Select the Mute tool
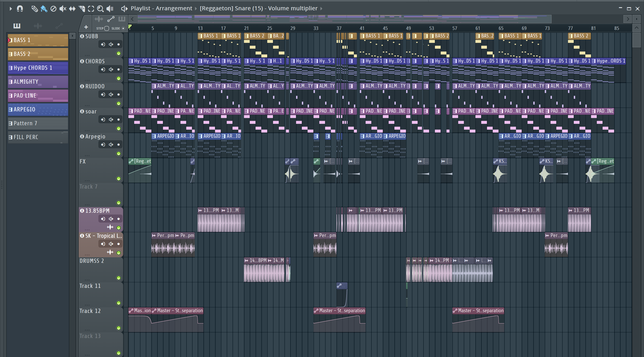The height and width of the screenshot is (357, 644). [63, 9]
